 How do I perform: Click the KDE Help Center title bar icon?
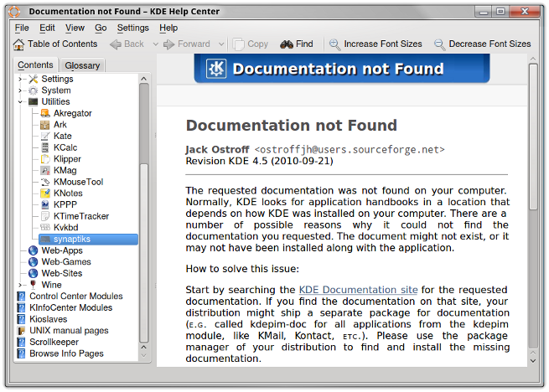pyautogui.click(x=14, y=12)
